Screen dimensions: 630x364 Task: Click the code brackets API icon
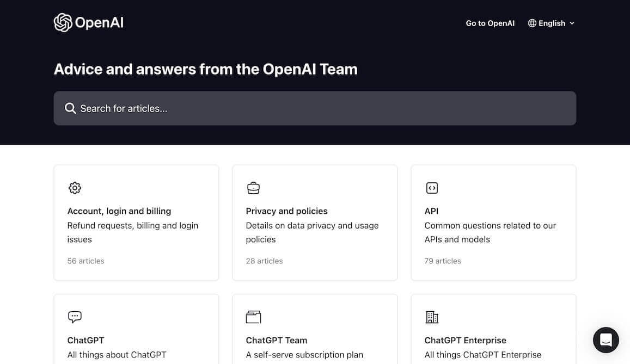(432, 188)
